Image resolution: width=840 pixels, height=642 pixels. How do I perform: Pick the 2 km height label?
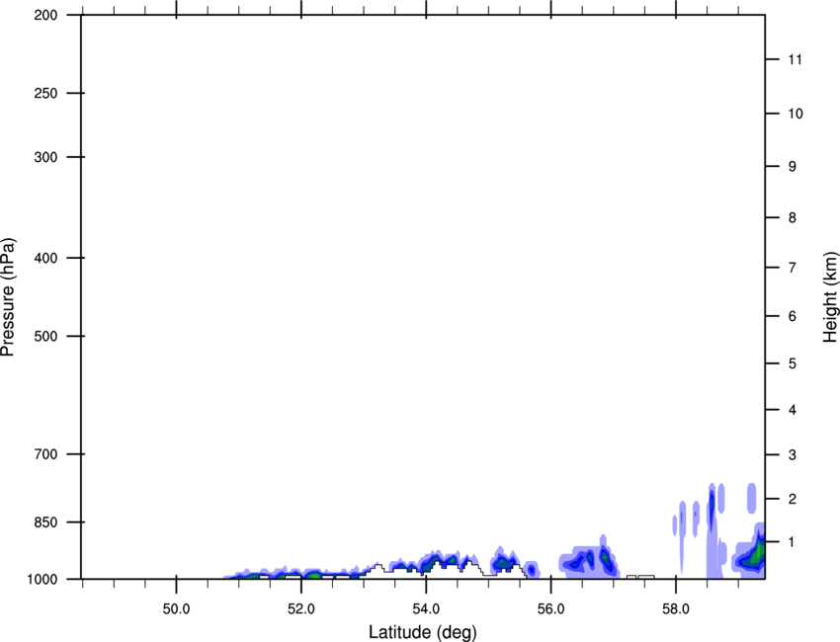[x=793, y=499]
